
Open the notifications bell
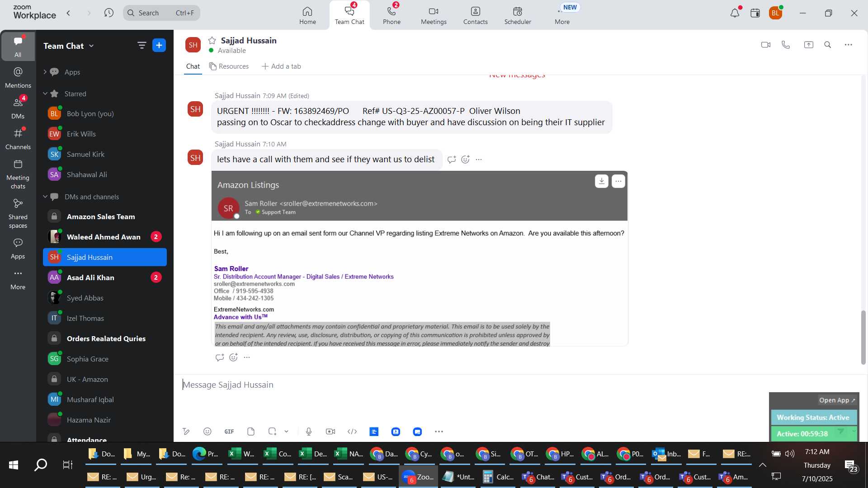pos(735,13)
